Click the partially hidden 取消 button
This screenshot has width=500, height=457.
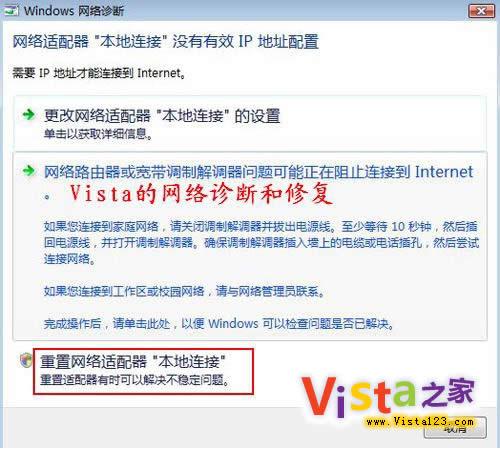pyautogui.click(x=455, y=430)
